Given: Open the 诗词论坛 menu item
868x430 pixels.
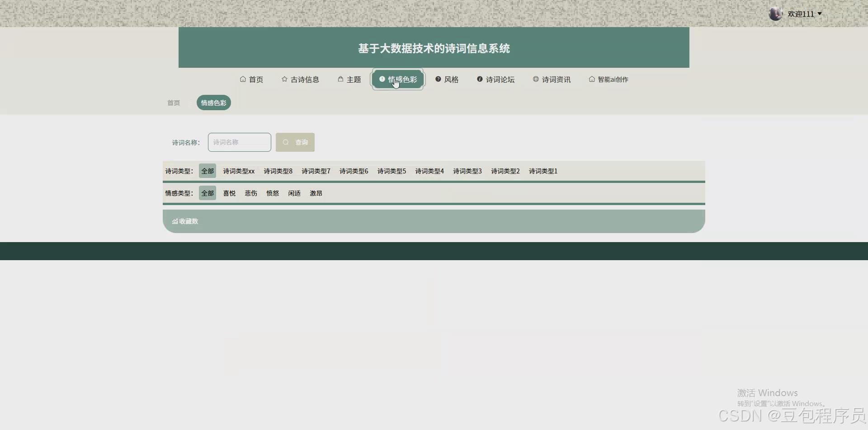Looking at the screenshot, I should (500, 79).
